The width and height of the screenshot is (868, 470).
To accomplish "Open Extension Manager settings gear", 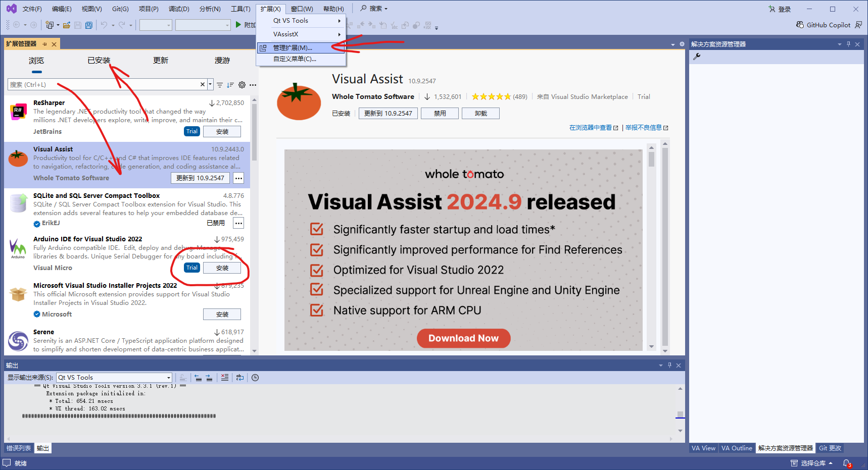I will click(242, 85).
